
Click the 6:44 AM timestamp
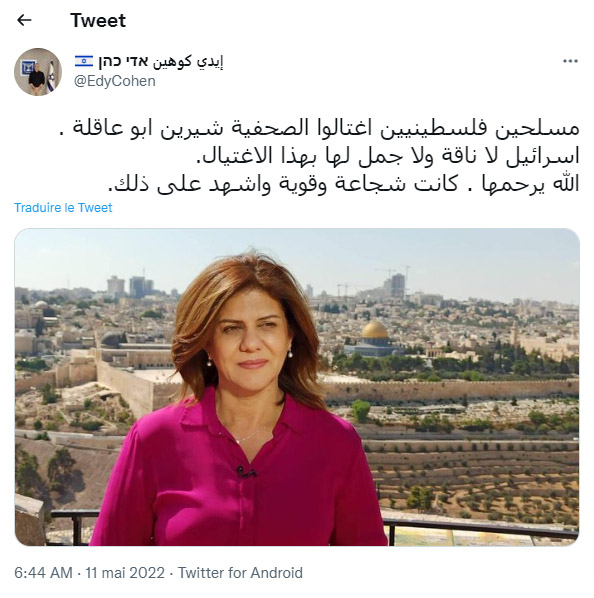click(43, 573)
